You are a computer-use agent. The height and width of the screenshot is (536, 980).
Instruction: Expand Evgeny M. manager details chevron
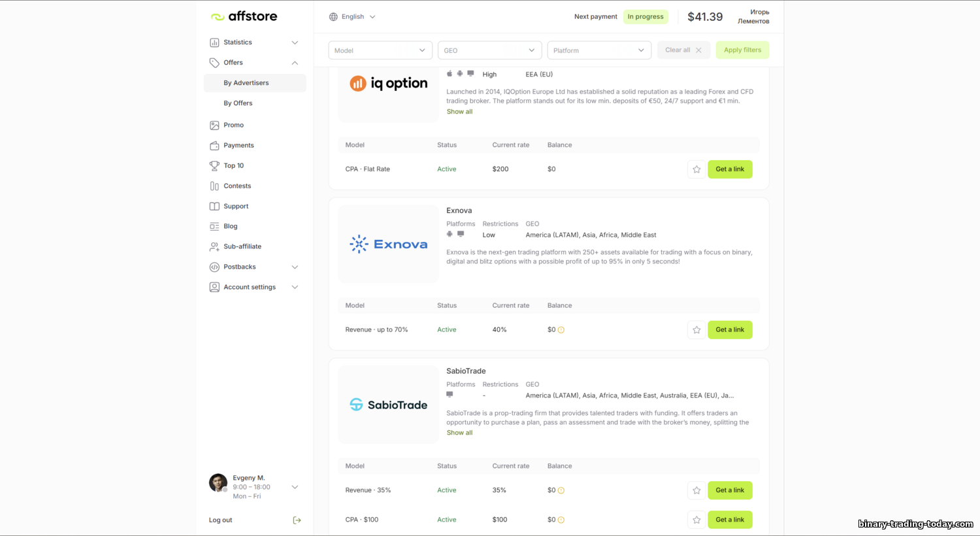295,487
